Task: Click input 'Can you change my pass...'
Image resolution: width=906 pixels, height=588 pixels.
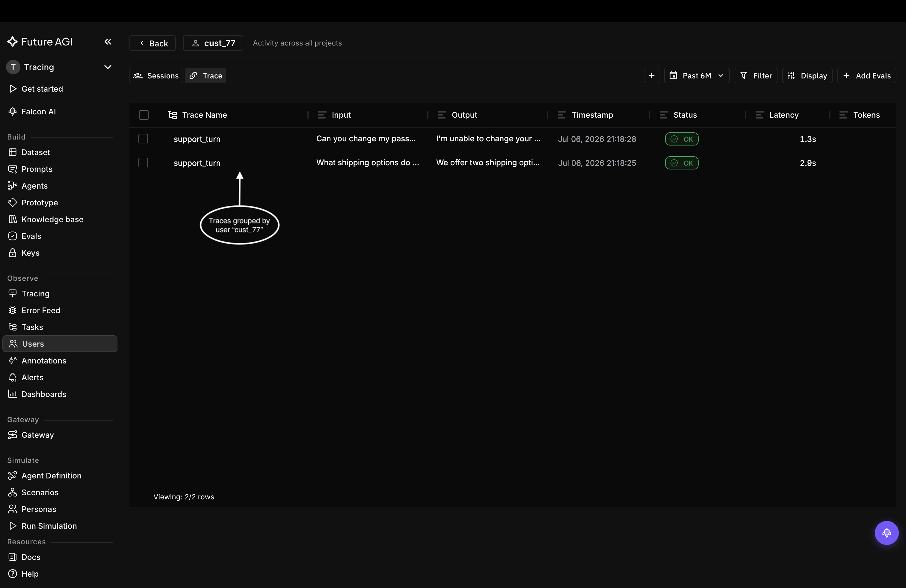Action: click(366, 138)
